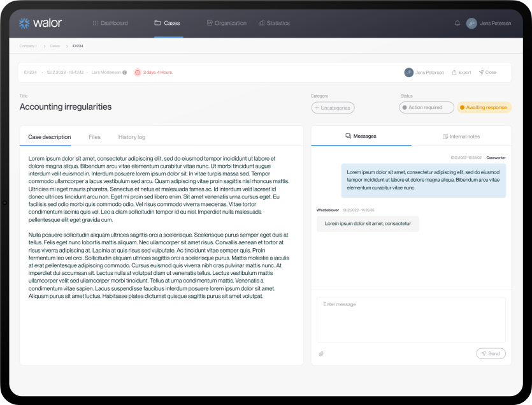The height and width of the screenshot is (405, 532).
Task: Click the Lars Mortensen reporter name
Action: [x=106, y=72]
